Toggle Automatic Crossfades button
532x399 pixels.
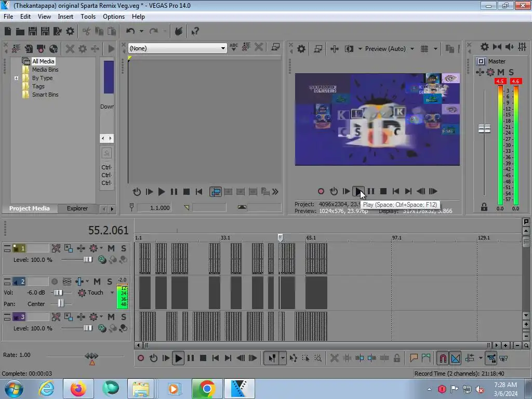tap(455, 358)
